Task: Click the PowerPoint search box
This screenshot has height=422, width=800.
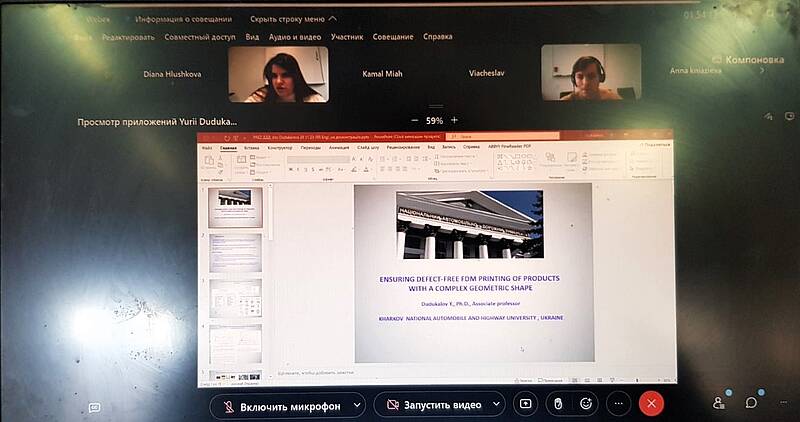Action: [503, 137]
